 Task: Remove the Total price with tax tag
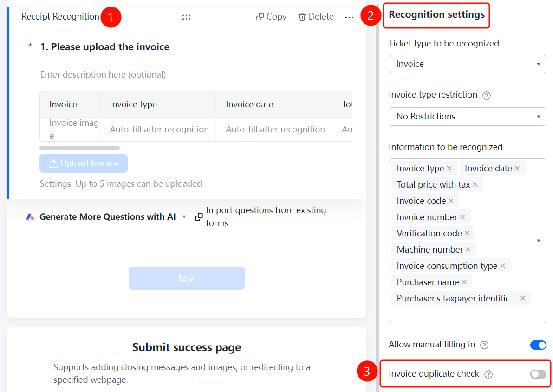click(475, 184)
